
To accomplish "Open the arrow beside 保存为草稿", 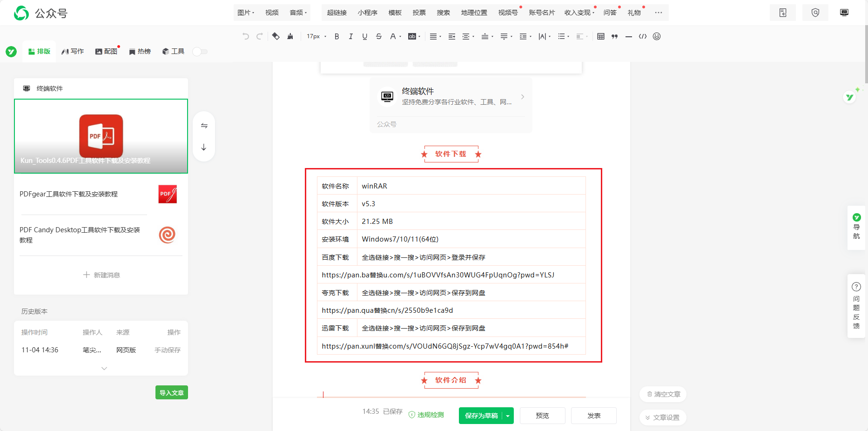I will tap(508, 416).
